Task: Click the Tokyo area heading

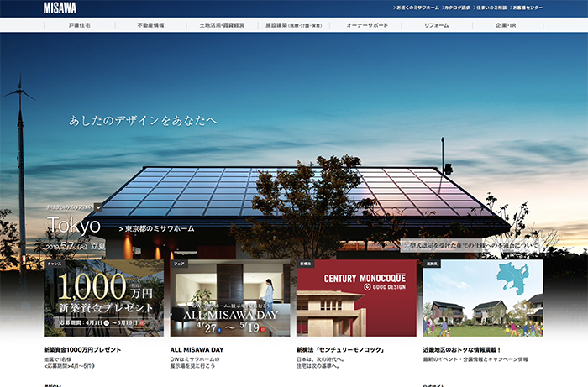Action: [74, 226]
